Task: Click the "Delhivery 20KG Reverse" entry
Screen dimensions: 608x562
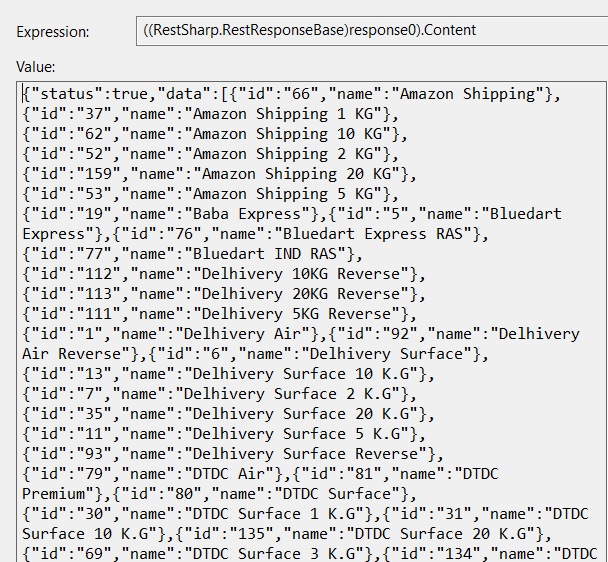Action: [x=224, y=294]
